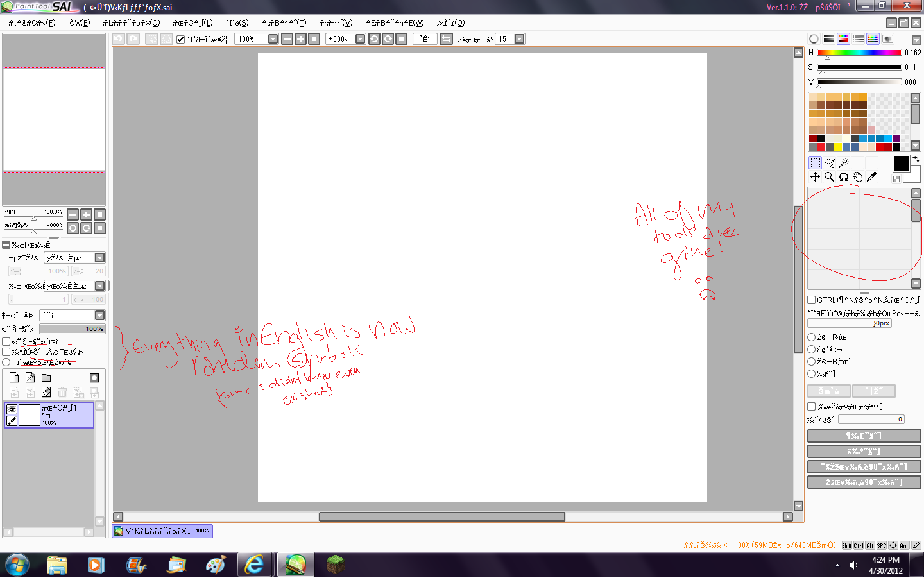
Task: Select the Lasso selection tool
Action: [829, 162]
